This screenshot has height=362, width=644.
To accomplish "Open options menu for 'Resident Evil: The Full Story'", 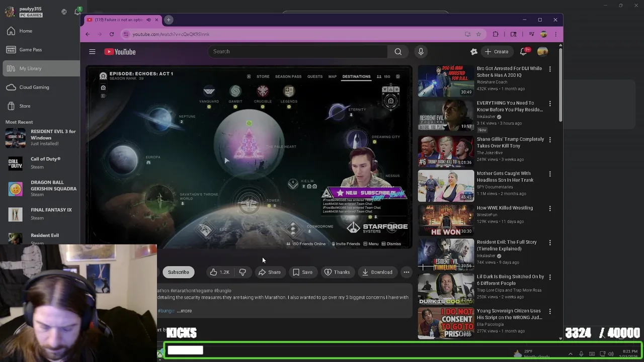I will click(550, 243).
